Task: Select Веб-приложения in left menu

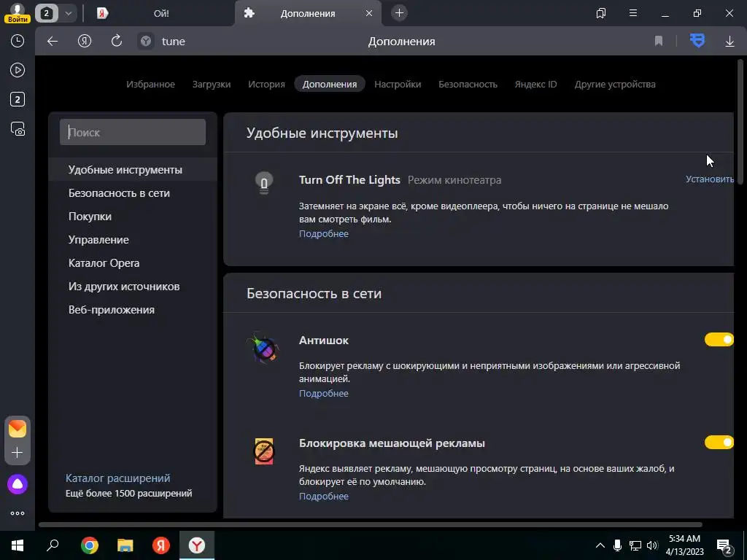Action: tap(133, 309)
